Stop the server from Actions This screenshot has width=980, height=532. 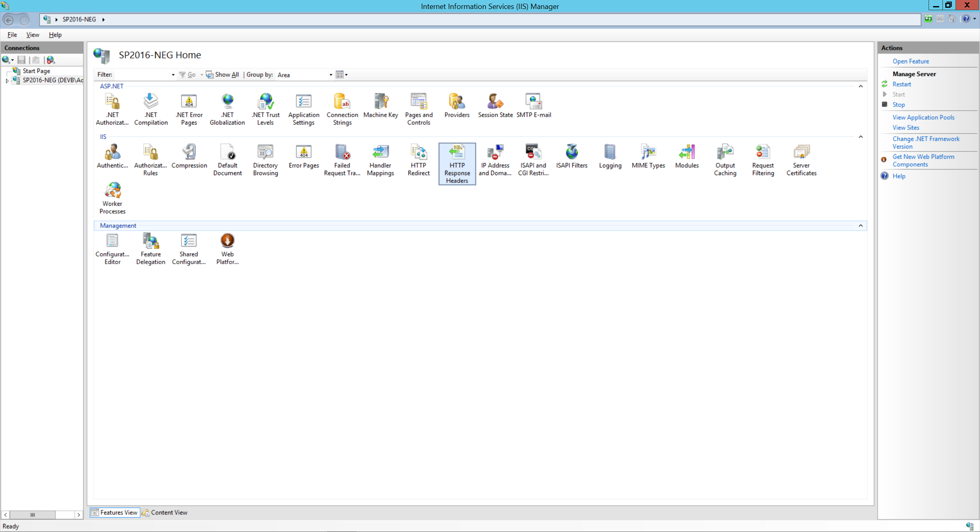[898, 105]
